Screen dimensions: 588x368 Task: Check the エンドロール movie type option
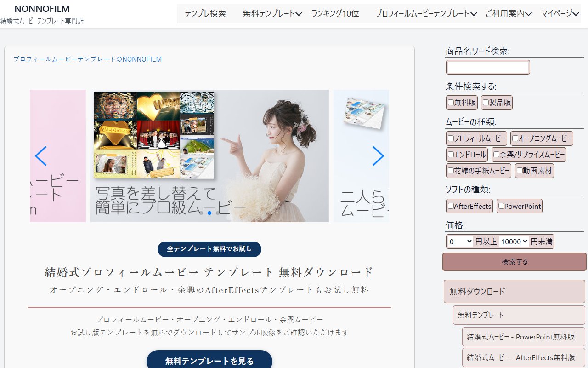point(451,155)
